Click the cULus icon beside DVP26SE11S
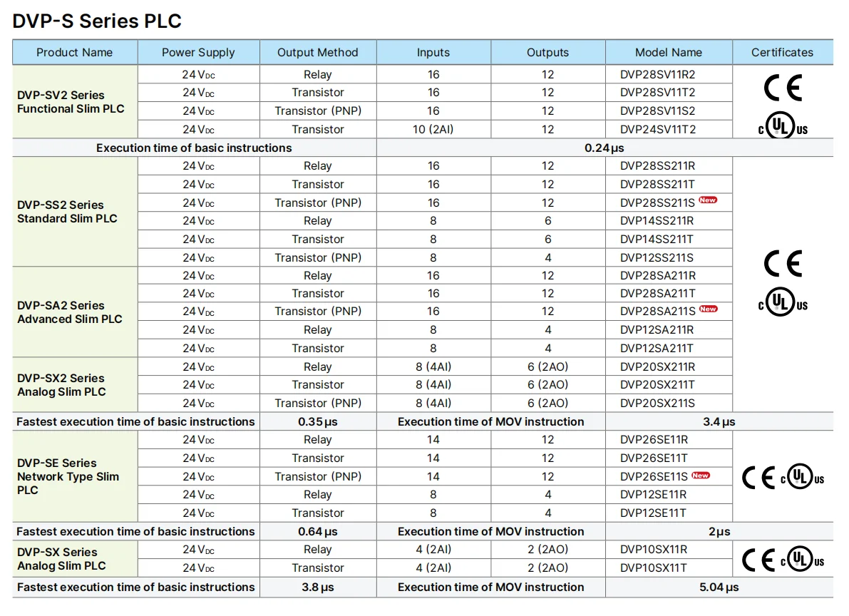Viewport: 849px width, 616px height. 801,475
